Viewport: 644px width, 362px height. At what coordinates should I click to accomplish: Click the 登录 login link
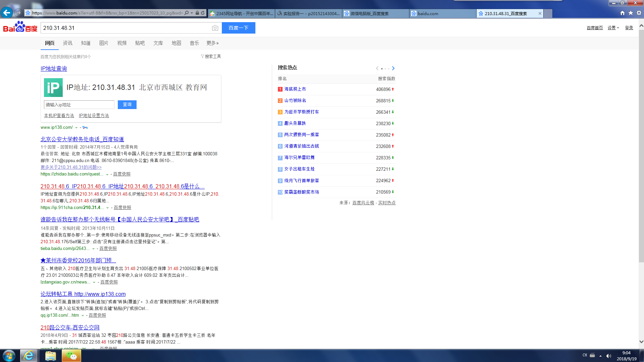click(629, 28)
